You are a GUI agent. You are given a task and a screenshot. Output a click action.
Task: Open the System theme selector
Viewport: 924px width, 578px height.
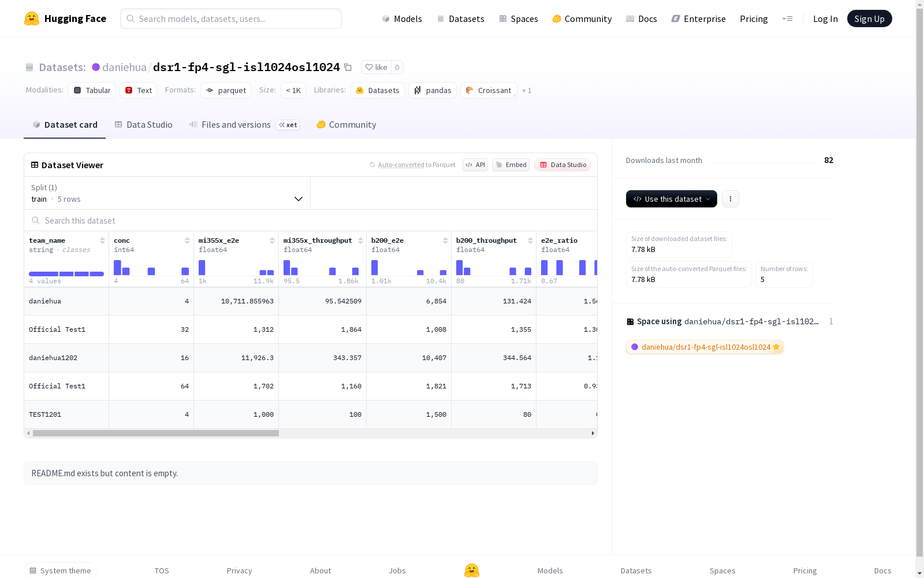click(x=61, y=570)
